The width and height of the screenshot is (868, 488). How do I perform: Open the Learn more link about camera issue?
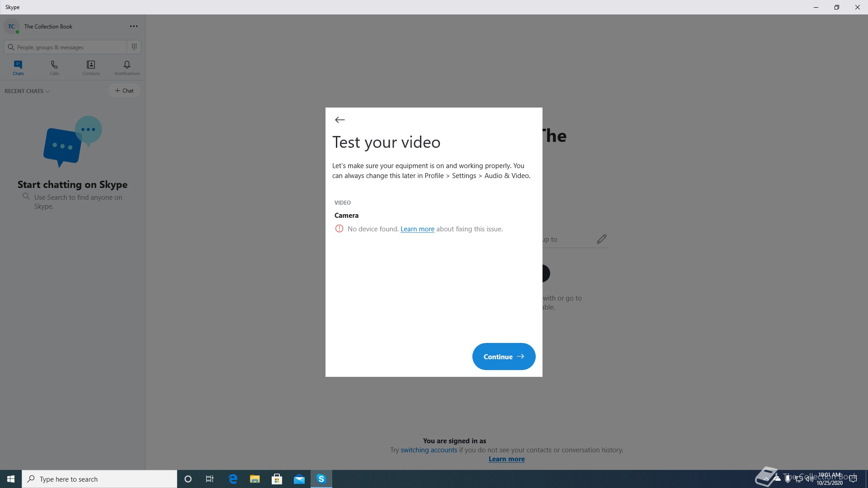tap(417, 229)
